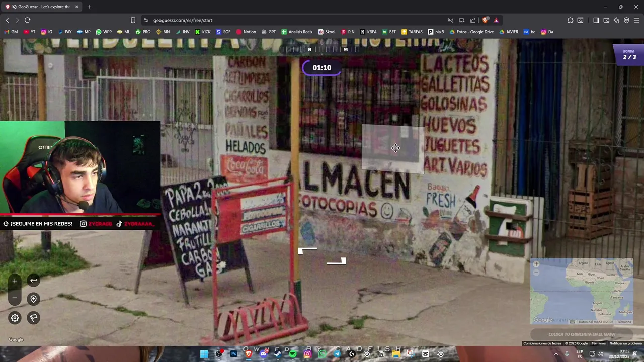The width and height of the screenshot is (644, 362).
Task: Open 'Combinaciones de teclas' link
Action: [x=542, y=343]
